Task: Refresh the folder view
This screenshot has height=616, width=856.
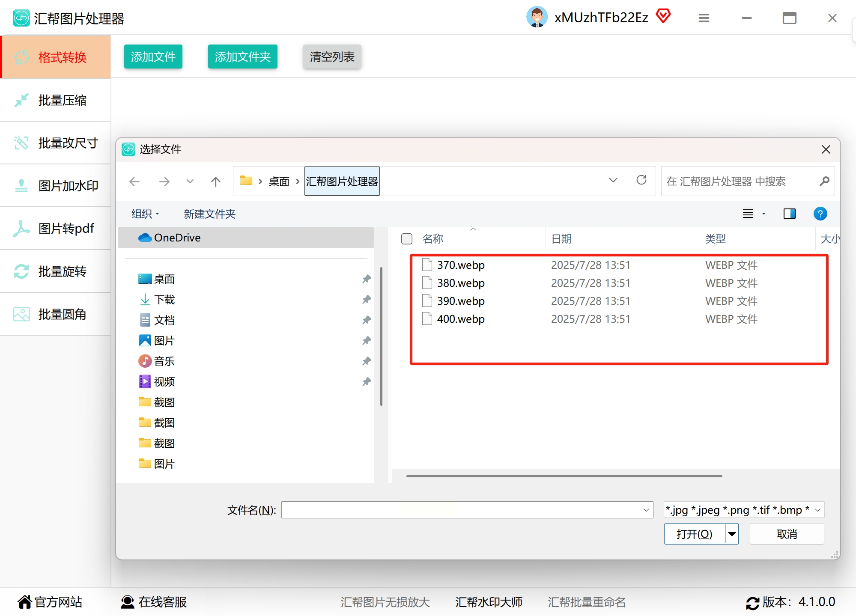Action: [x=641, y=180]
